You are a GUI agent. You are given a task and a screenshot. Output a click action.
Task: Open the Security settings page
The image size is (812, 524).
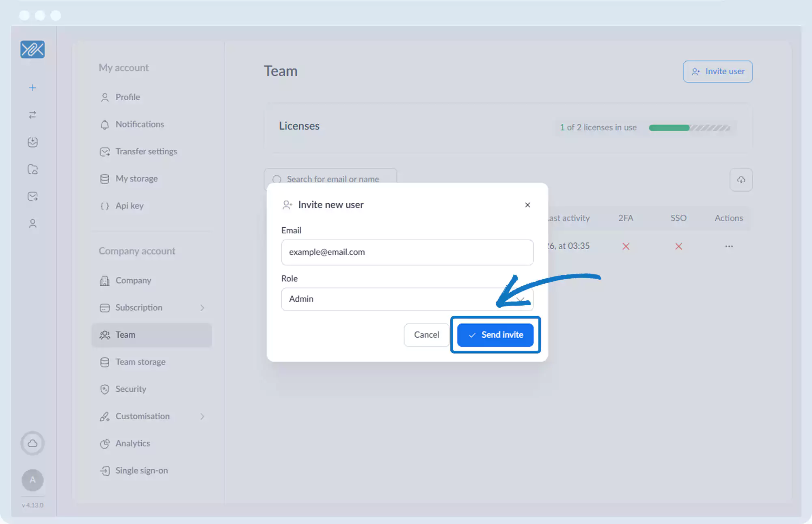coord(131,389)
